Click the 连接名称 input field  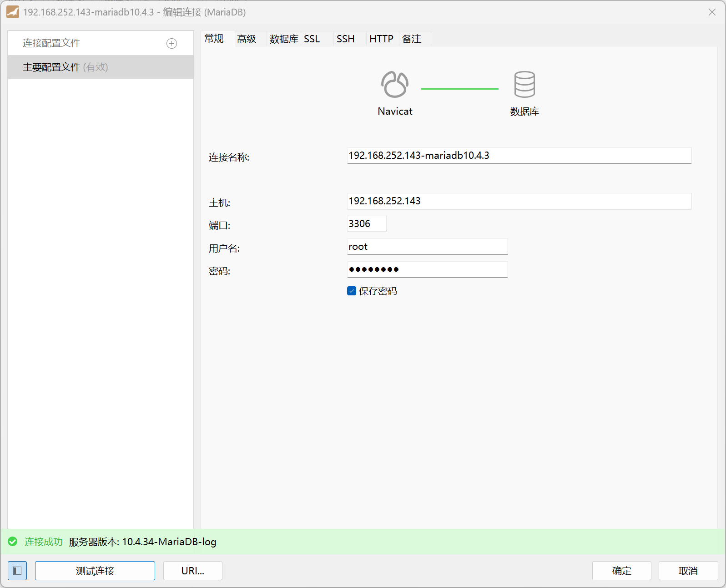coord(519,156)
